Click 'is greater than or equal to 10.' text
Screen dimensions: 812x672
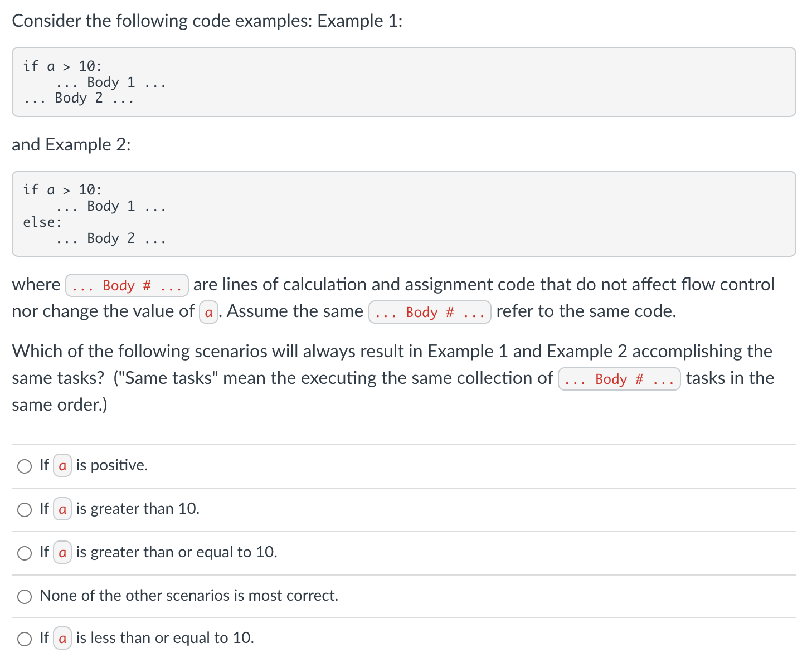click(177, 552)
